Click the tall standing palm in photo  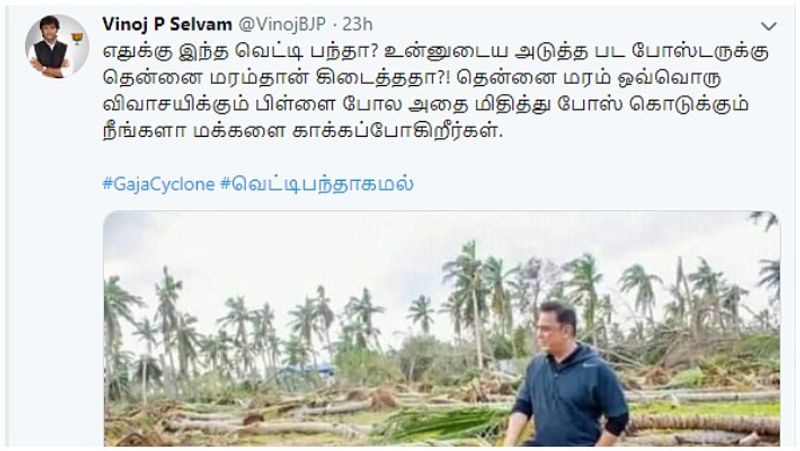[x=472, y=306]
